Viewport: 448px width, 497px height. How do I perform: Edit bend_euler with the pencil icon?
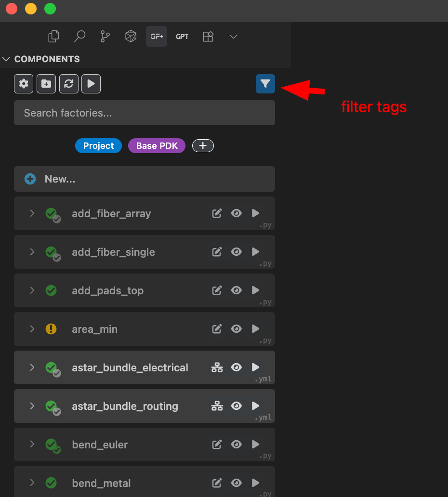216,444
